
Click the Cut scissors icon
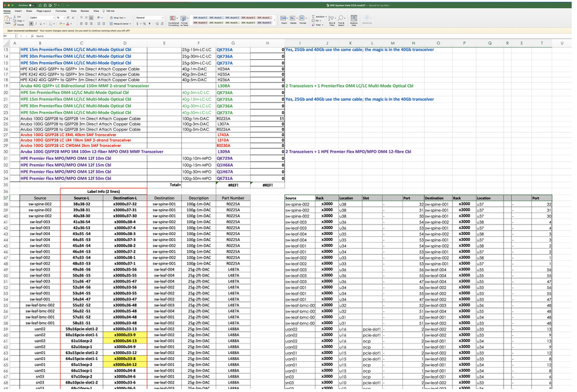pyautogui.click(x=15, y=17)
